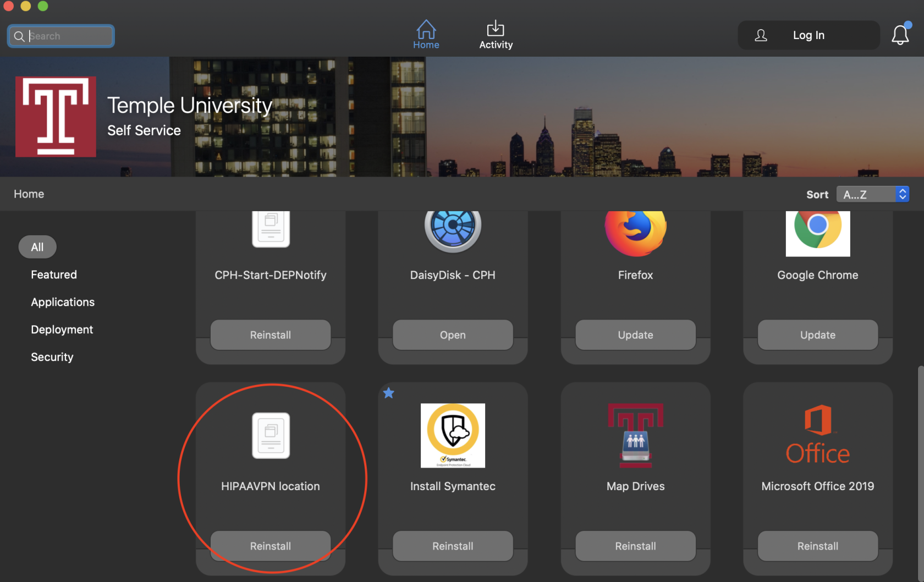Reinstall CPH-Start-DEPNotify
The image size is (924, 582).
(x=271, y=335)
